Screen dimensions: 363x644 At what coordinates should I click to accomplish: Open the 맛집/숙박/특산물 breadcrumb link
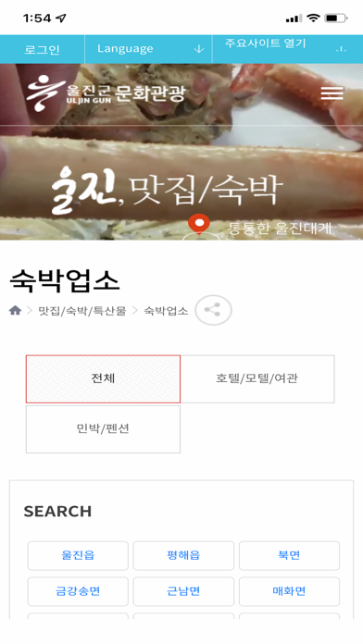tap(82, 311)
